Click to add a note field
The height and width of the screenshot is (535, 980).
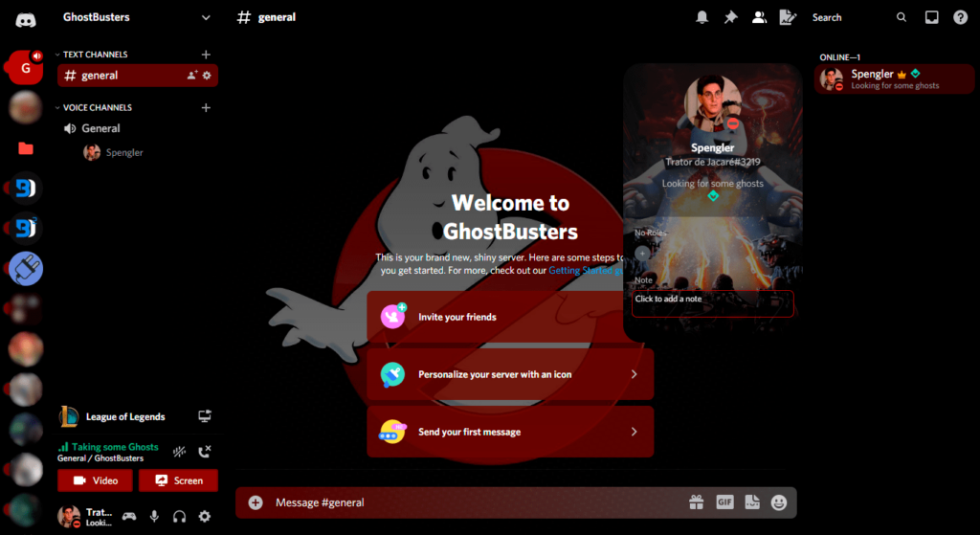tap(712, 303)
